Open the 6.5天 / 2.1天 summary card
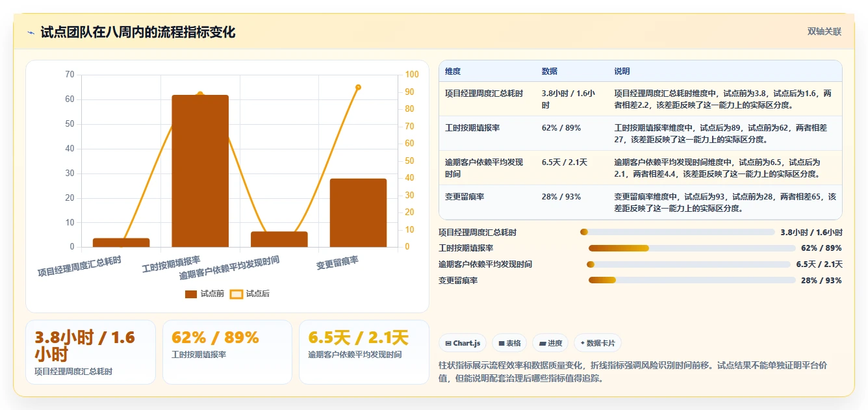The width and height of the screenshot is (868, 410). [364, 352]
